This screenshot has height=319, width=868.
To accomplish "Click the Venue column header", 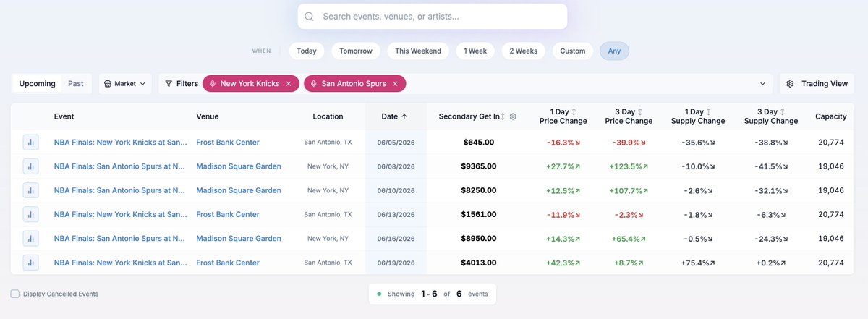I will [208, 116].
